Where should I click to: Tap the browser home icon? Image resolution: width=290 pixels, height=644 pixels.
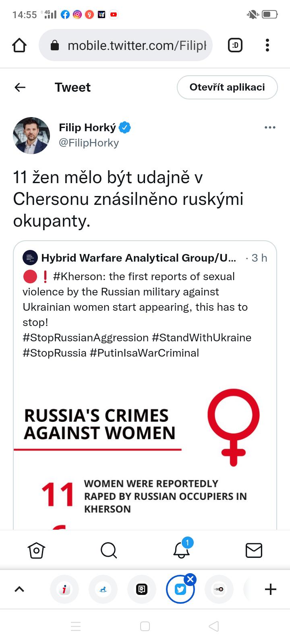tap(19, 45)
